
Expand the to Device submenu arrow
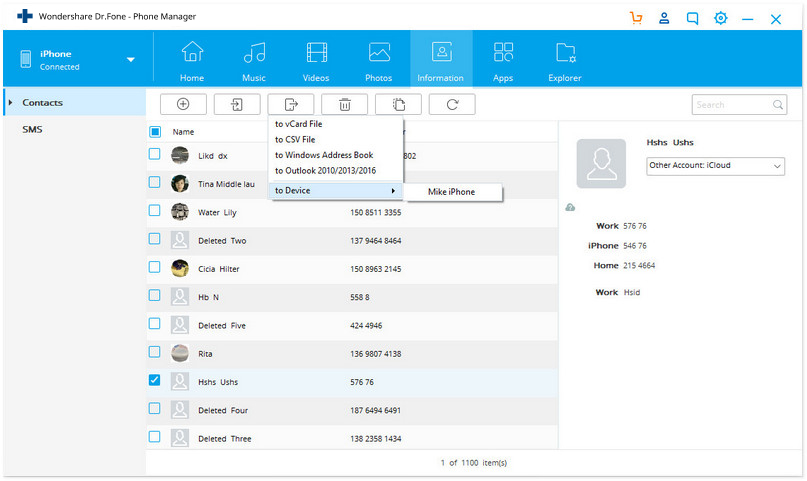(393, 191)
